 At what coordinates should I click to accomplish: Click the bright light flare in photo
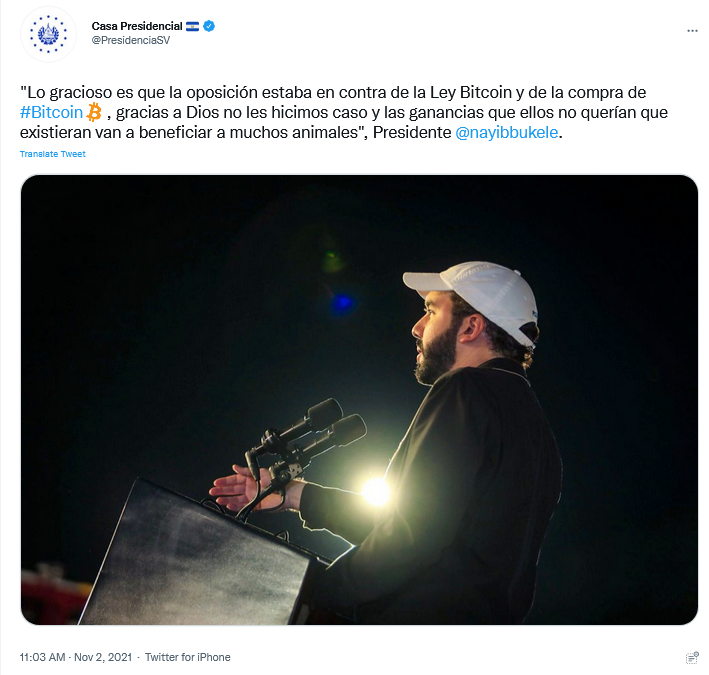pyautogui.click(x=376, y=491)
